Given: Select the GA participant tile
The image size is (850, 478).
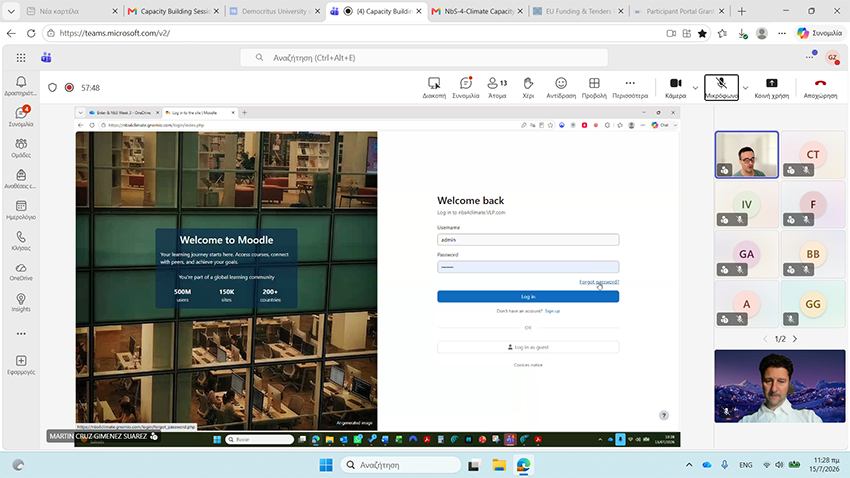Looking at the screenshot, I should click(746, 254).
